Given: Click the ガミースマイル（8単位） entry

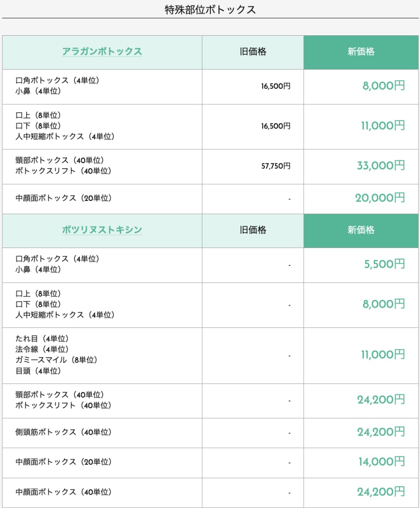Looking at the screenshot, I should (x=56, y=360).
